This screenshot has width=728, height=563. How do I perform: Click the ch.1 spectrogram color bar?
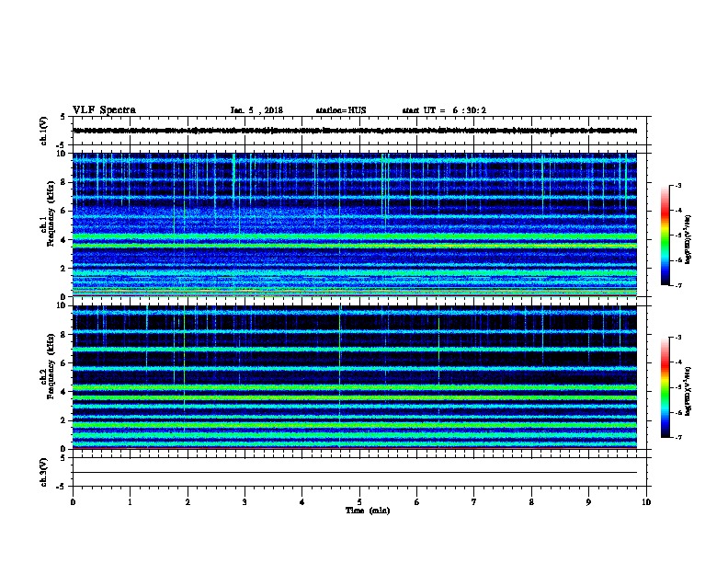[665, 236]
